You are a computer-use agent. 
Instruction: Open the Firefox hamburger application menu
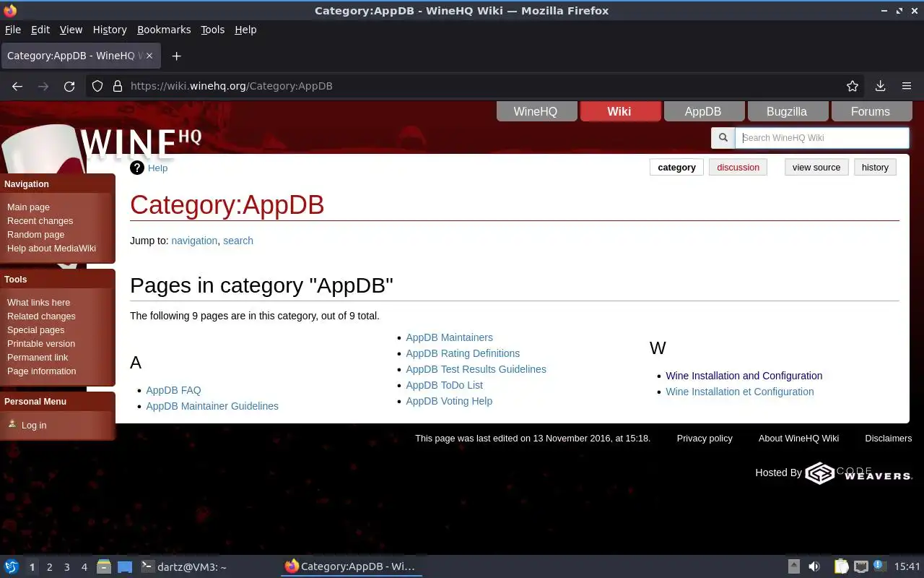coord(907,86)
